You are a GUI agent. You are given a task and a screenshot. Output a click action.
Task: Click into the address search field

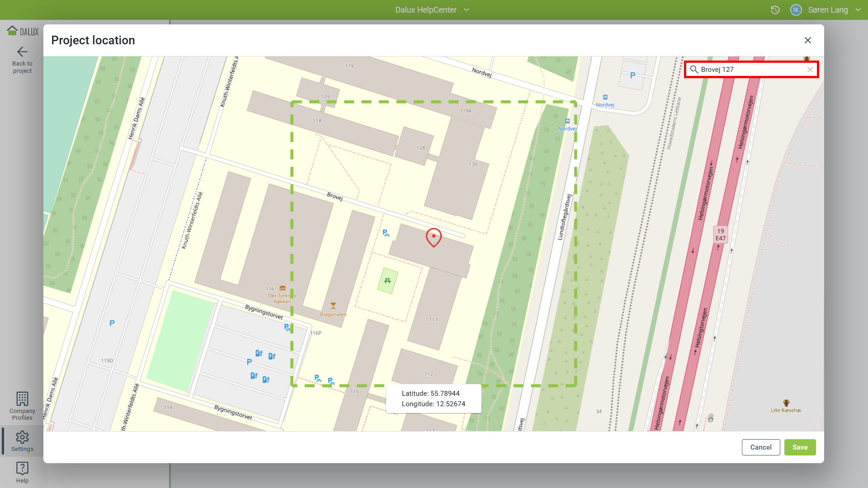[x=750, y=70]
